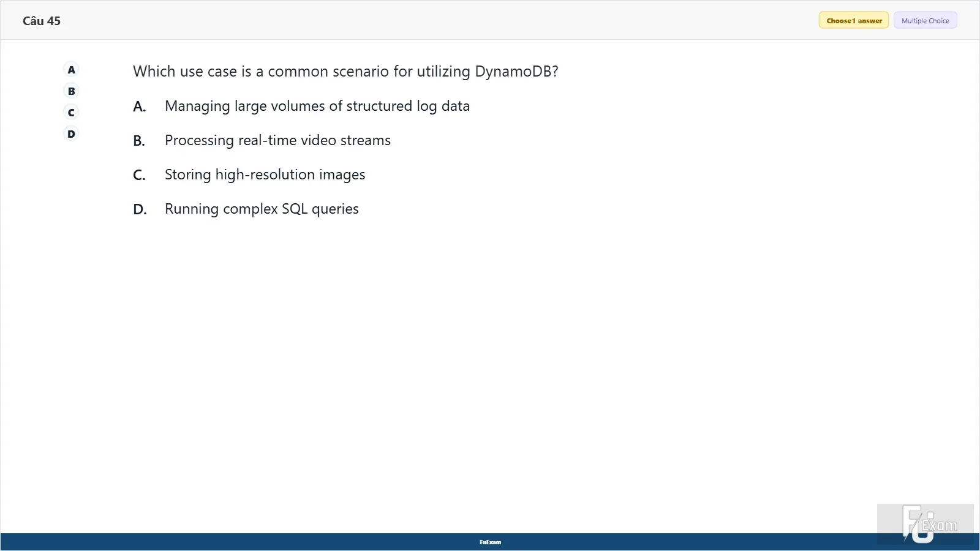This screenshot has width=980, height=551.
Task: Select answer bubble D
Action: [72, 134]
